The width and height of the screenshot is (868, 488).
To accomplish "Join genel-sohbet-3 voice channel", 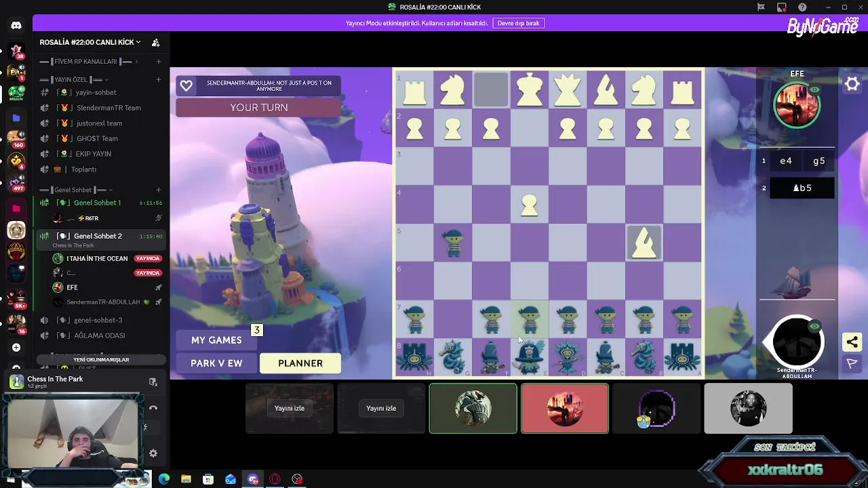I will pos(102,320).
